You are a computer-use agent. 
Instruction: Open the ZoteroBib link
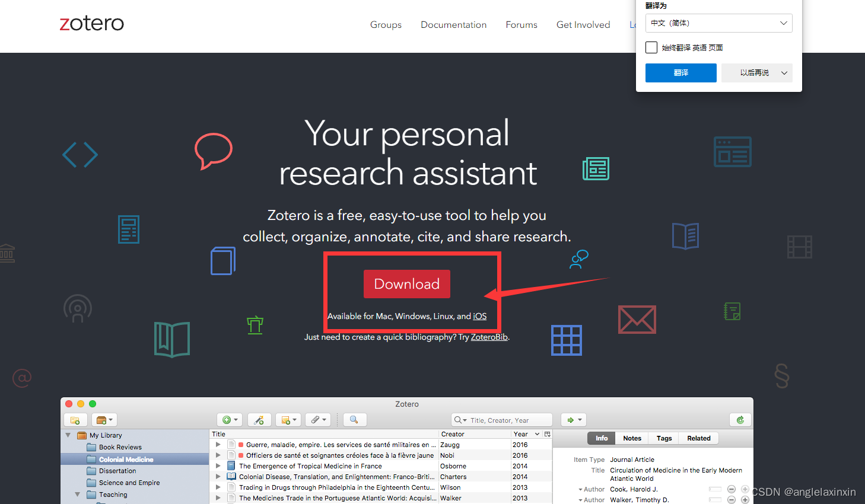coord(489,337)
